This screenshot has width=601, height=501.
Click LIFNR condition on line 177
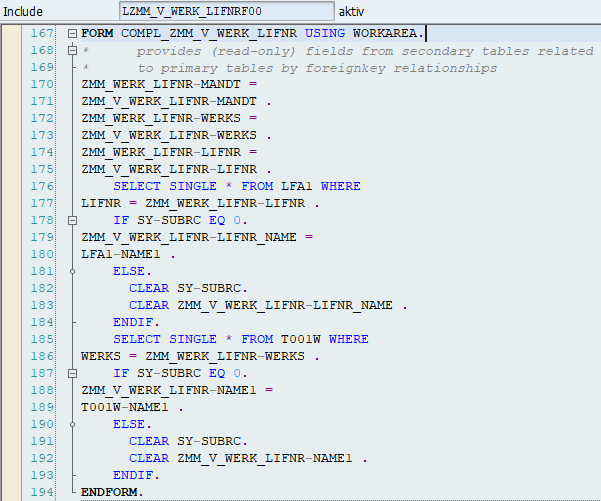coord(101,203)
